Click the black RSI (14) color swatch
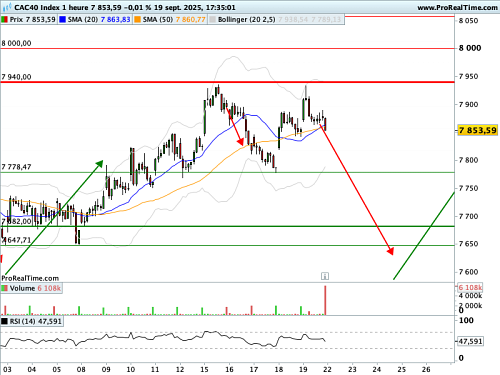The image size is (500, 375). pos(5,321)
